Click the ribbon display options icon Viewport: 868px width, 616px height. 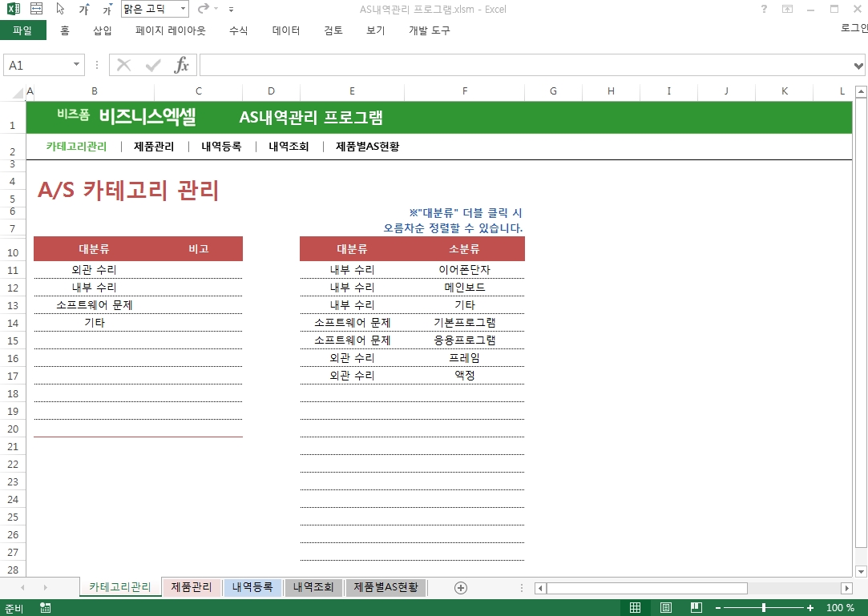coord(787,9)
